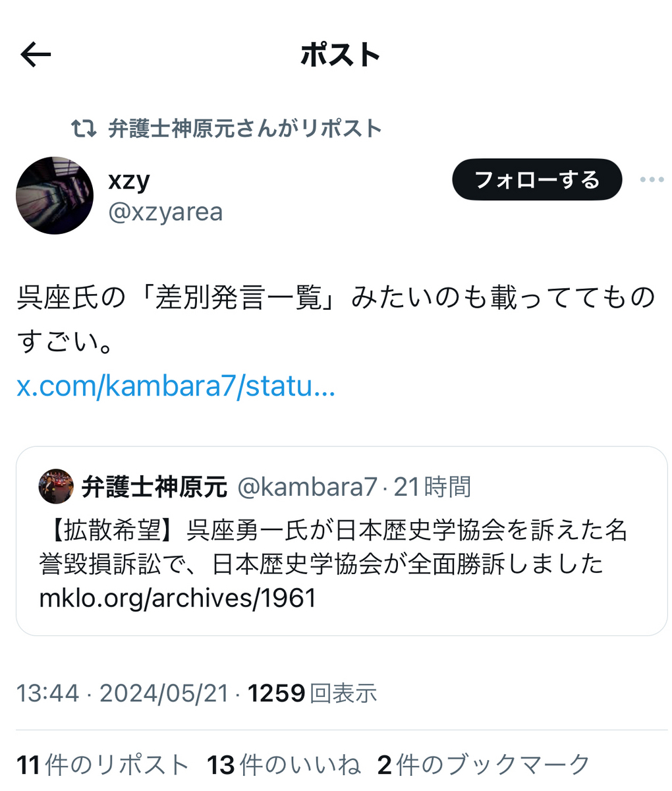The width and height of the screenshot is (672, 791).
Task: Open the mklo.org/archives/1961 link text
Action: (178, 598)
